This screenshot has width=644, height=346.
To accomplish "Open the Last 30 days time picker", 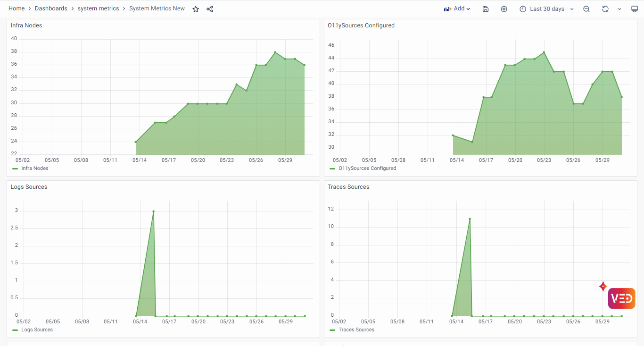I will (x=546, y=9).
